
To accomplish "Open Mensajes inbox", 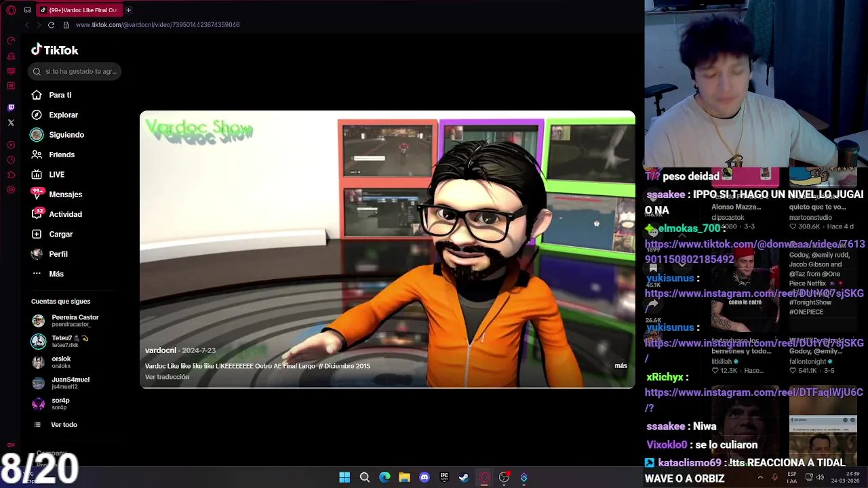I will pos(56,195).
